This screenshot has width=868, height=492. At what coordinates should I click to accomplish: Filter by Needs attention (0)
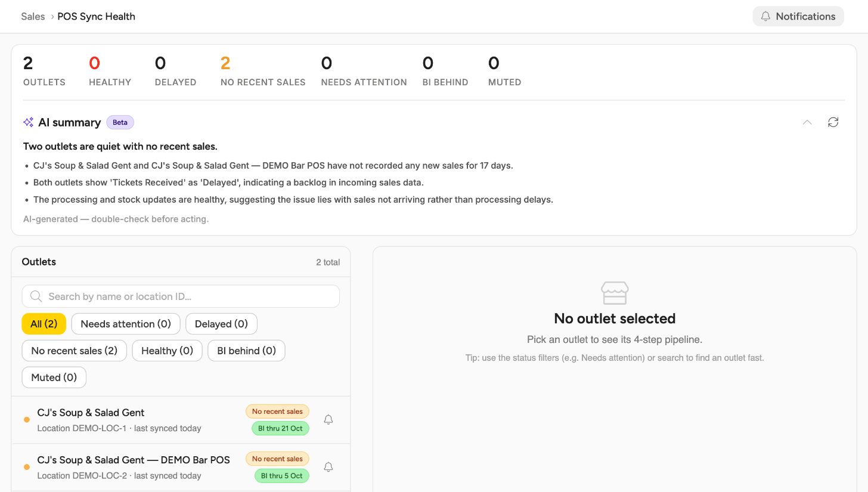(126, 324)
